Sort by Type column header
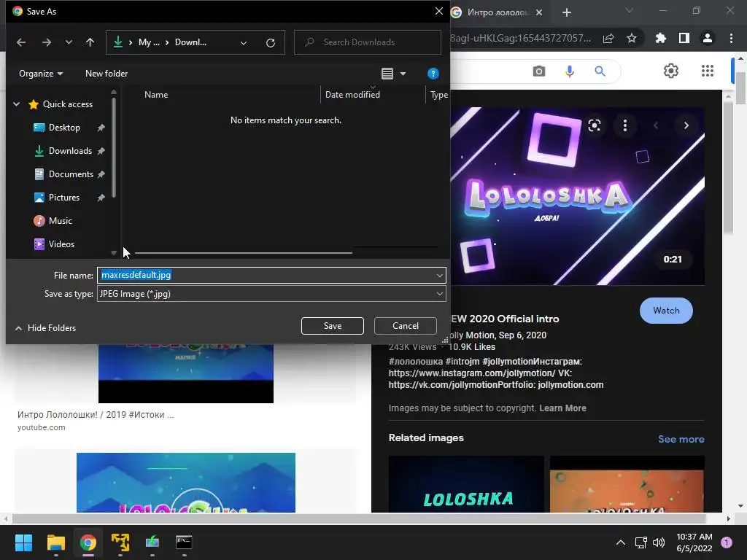Image resolution: width=747 pixels, height=560 pixels. [438, 94]
